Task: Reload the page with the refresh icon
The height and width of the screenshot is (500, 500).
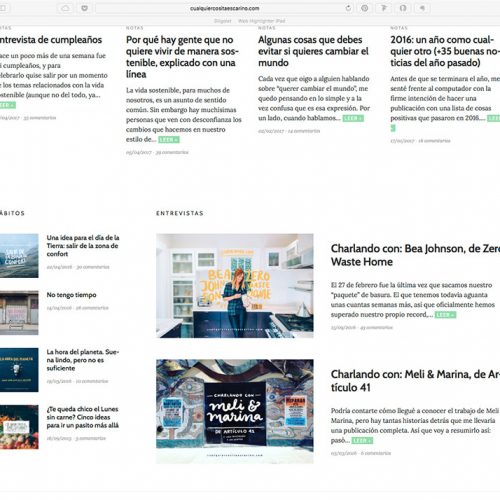Action: click(x=348, y=8)
